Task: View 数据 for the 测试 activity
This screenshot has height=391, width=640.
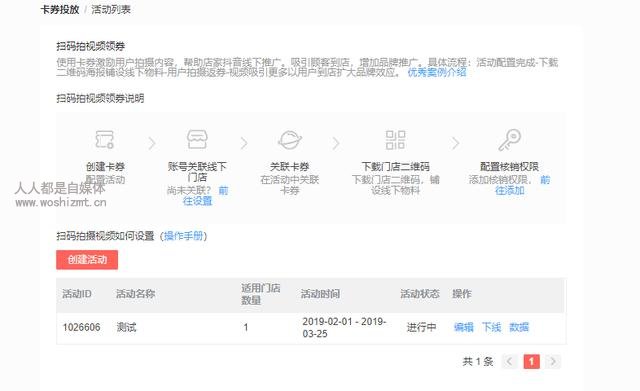Action: point(519,327)
